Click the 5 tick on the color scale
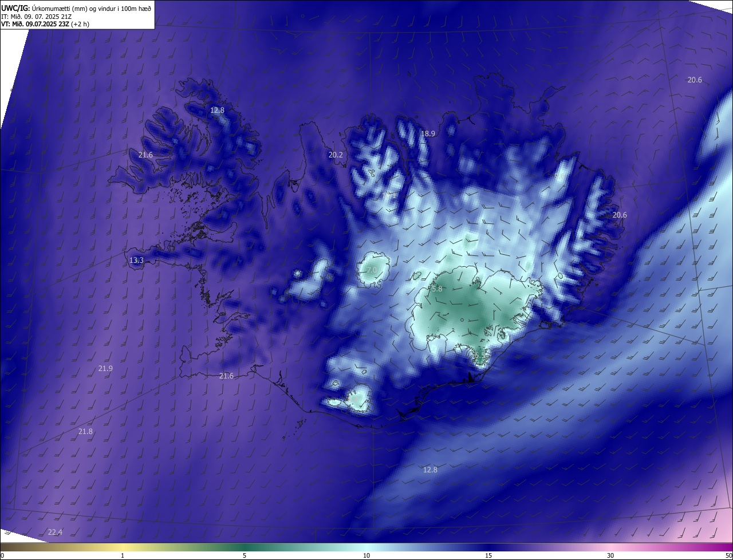 245,555
